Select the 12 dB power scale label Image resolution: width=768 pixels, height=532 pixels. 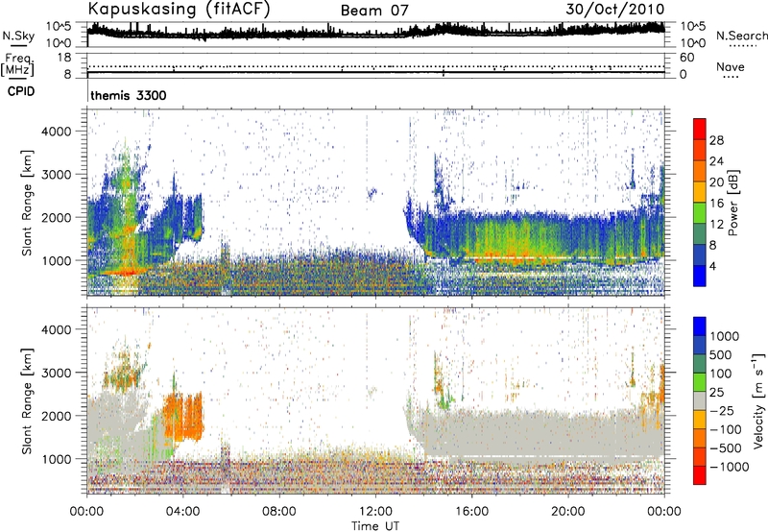click(716, 225)
